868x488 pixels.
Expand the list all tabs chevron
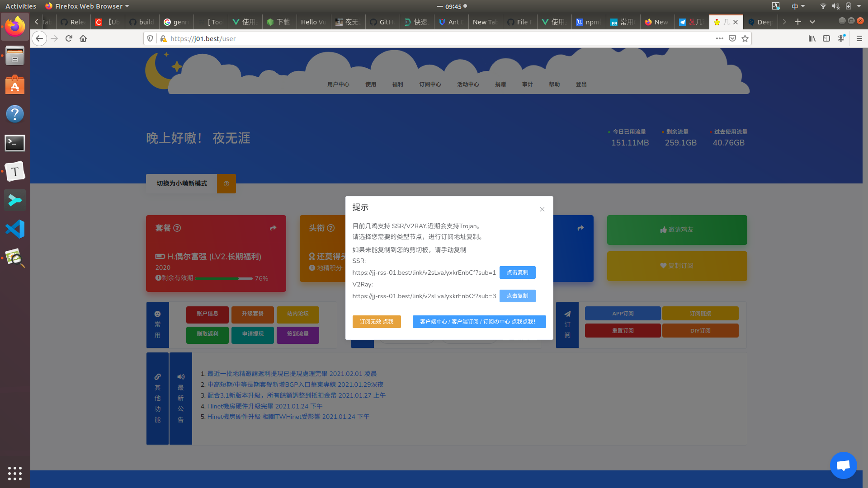pos(812,22)
